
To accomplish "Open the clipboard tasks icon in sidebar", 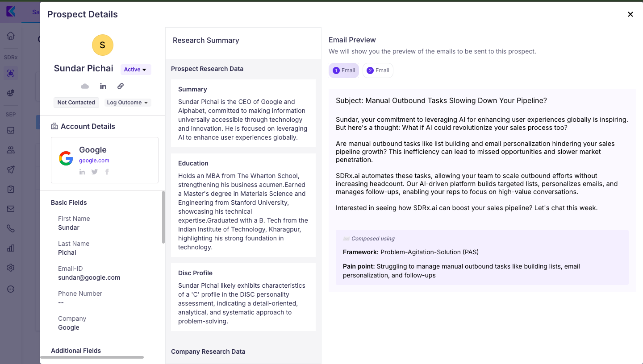I will click(x=11, y=189).
